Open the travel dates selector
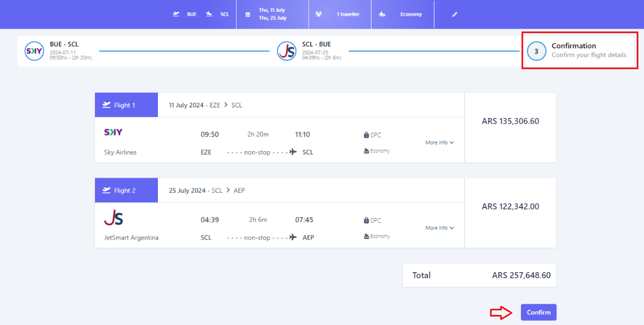The width and height of the screenshot is (644, 325). click(x=273, y=14)
